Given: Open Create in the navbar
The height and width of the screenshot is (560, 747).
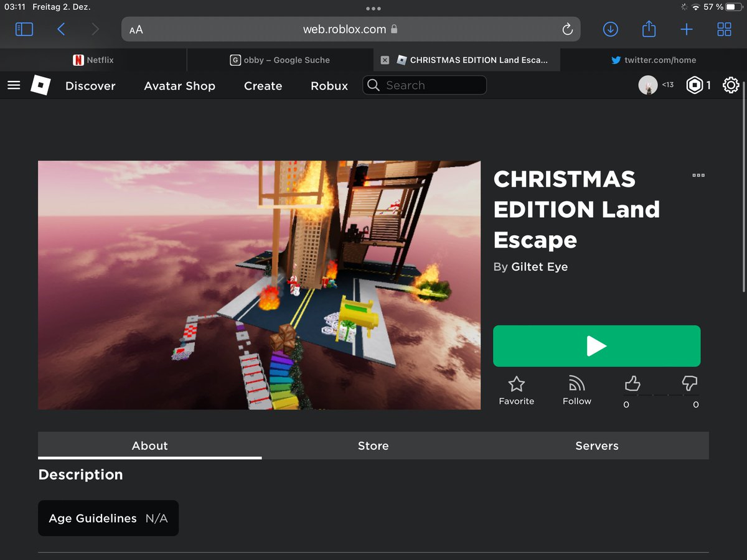Looking at the screenshot, I should pyautogui.click(x=263, y=86).
